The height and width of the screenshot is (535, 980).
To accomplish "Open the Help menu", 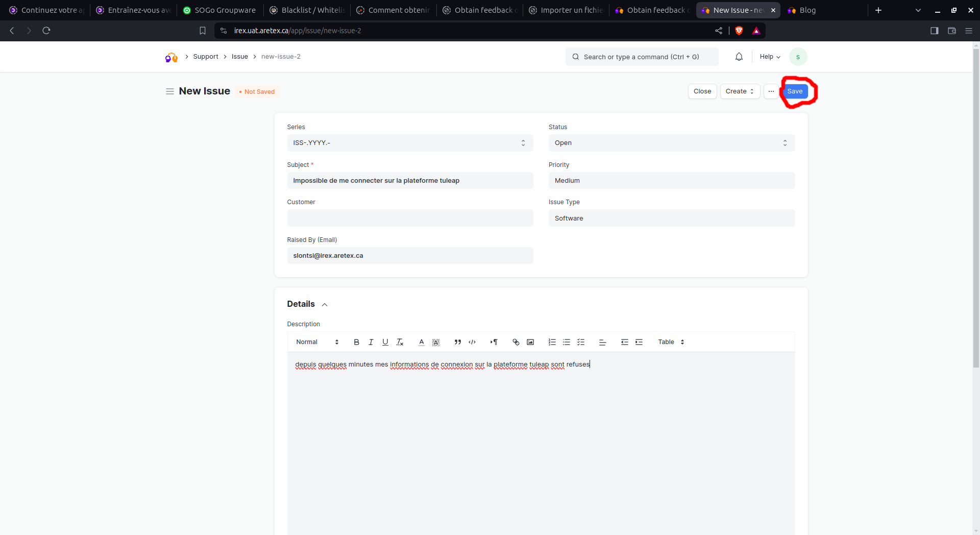I will coord(770,57).
